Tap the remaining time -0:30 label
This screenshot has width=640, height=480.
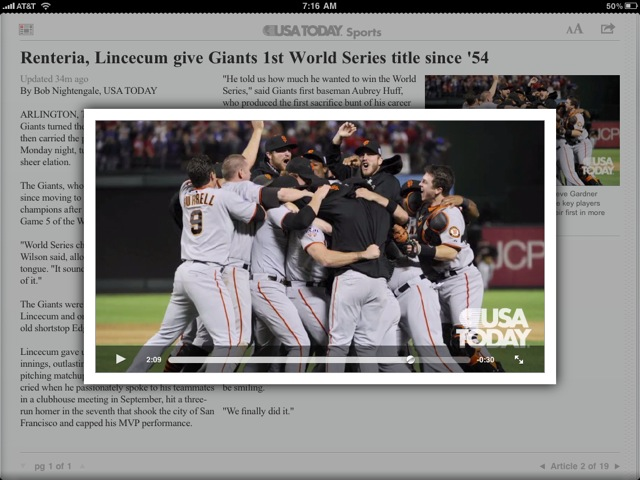486,360
